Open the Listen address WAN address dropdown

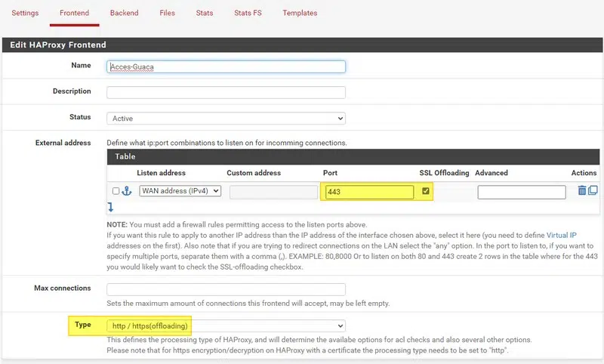click(180, 191)
